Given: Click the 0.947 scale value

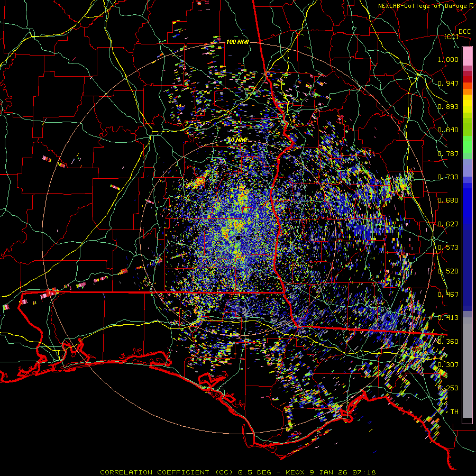Looking at the screenshot, I should [x=448, y=83].
